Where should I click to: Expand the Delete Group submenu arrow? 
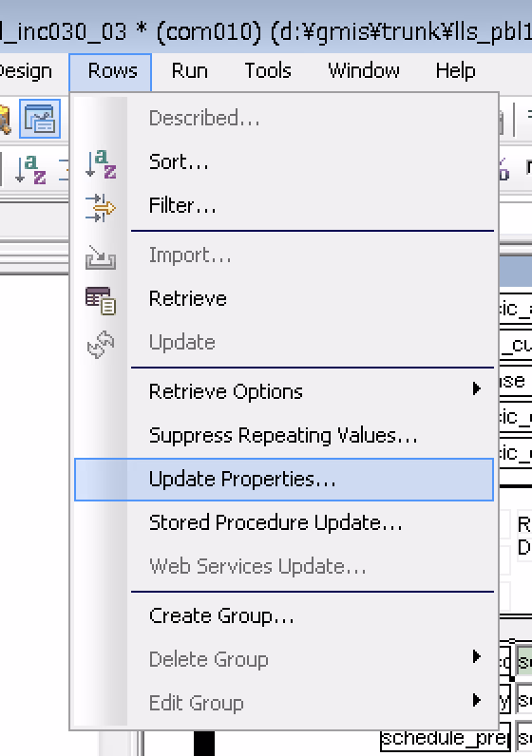pos(477,656)
